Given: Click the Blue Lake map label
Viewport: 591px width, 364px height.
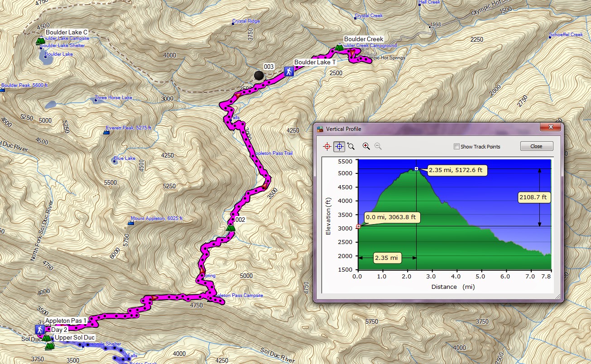Looking at the screenshot, I should coord(125,158).
